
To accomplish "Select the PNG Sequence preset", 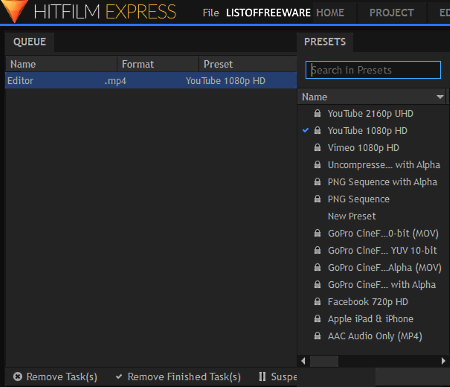I will (359, 199).
